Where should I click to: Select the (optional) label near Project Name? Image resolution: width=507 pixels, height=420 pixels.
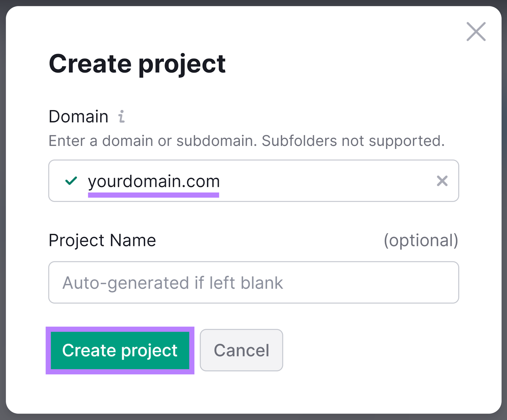click(421, 240)
